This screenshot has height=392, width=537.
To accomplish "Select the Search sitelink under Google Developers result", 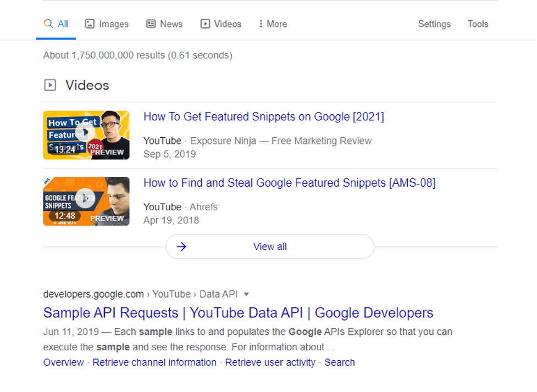I will (x=339, y=362).
